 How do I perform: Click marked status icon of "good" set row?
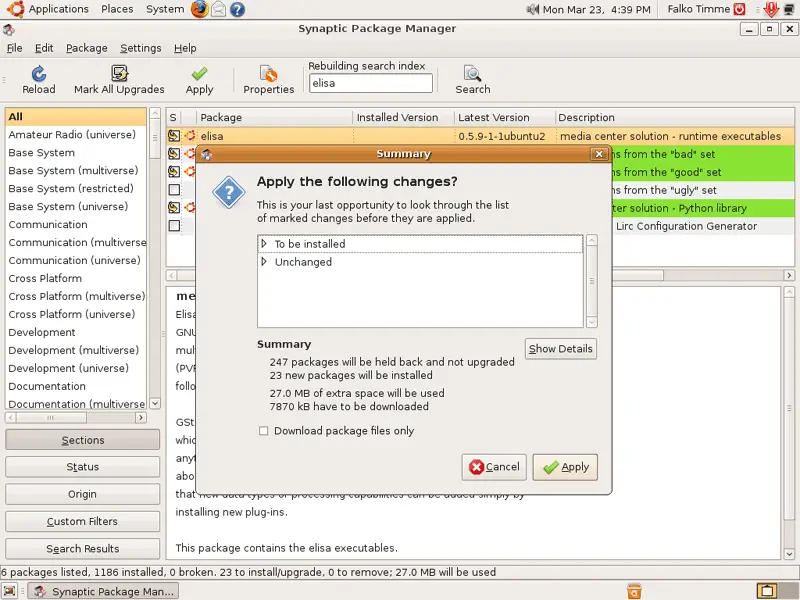click(174, 171)
